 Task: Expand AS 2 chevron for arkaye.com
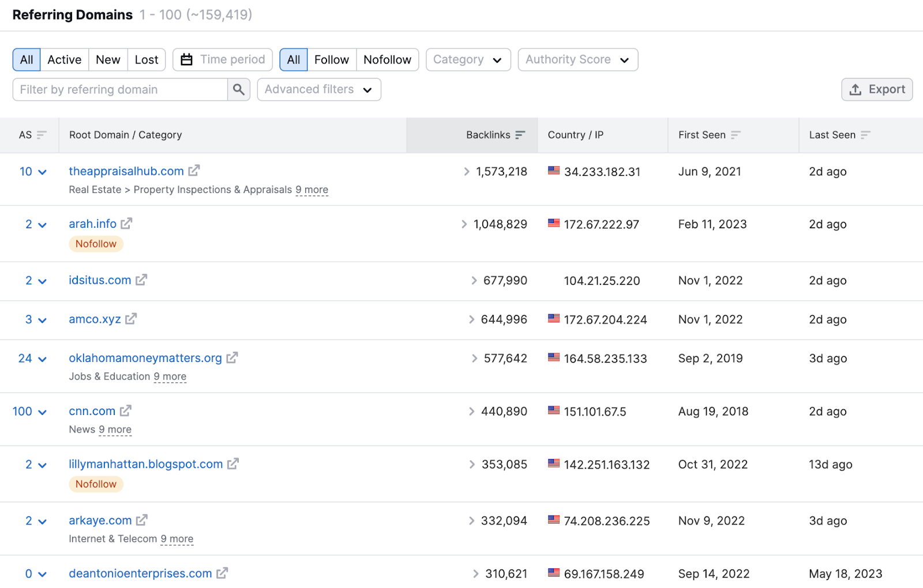click(42, 521)
